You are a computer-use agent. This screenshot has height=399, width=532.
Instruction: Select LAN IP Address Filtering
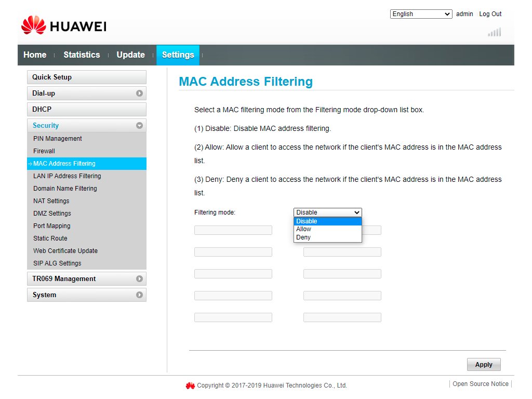[67, 176]
